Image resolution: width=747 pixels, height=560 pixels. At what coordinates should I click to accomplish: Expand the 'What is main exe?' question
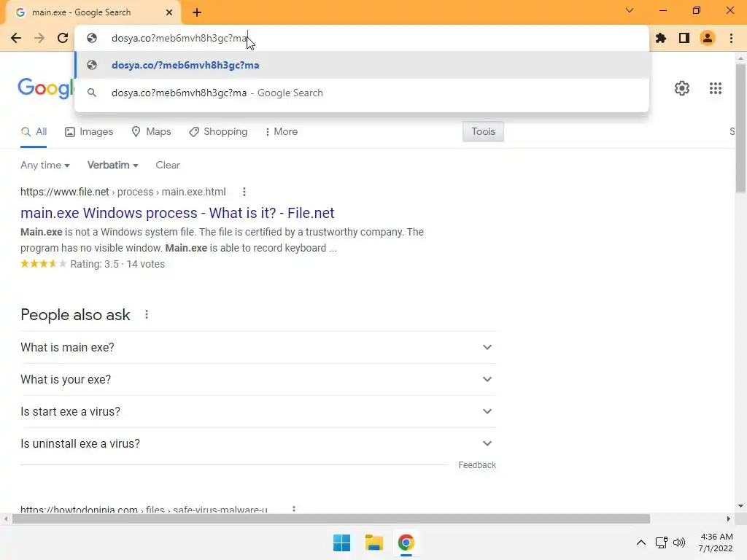point(258,348)
